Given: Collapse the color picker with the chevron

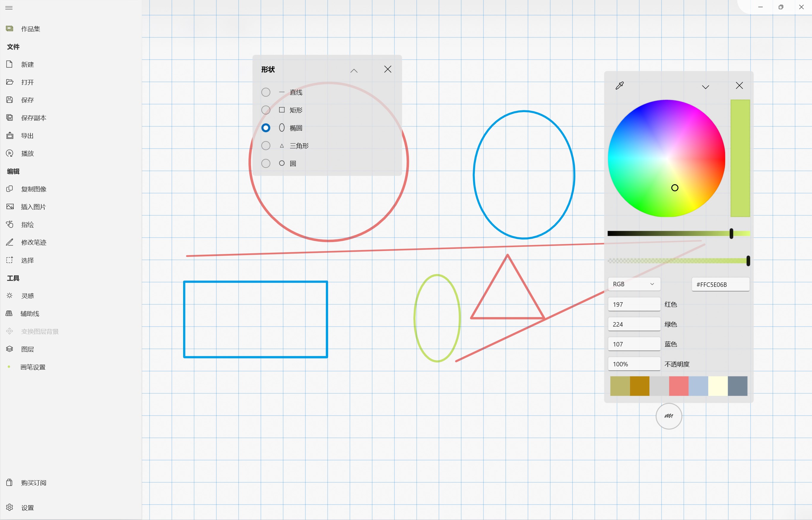Looking at the screenshot, I should tap(705, 87).
